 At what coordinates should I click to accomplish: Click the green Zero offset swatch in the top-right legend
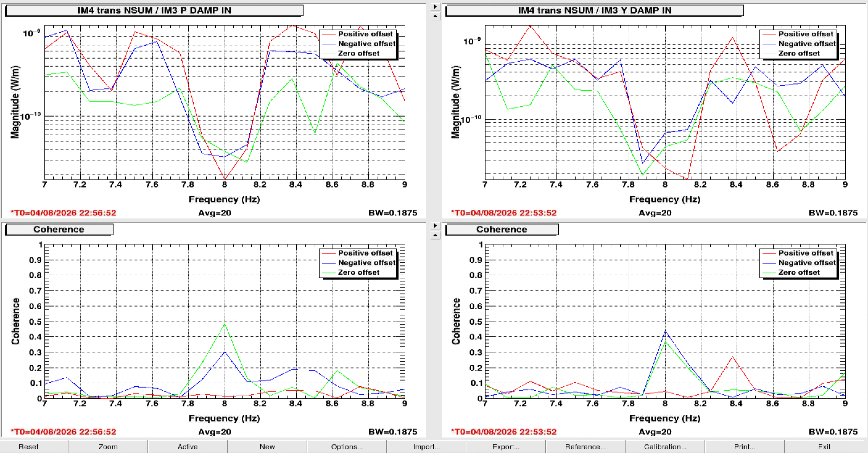pos(769,54)
